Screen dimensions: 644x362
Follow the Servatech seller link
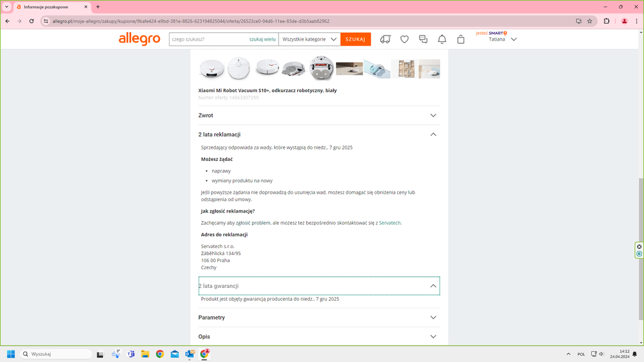[389, 223]
